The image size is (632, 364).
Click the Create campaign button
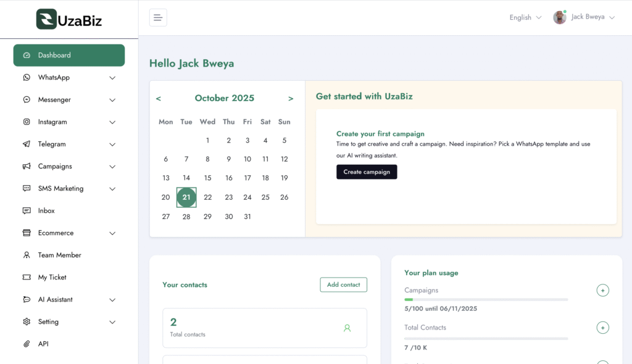[x=367, y=172]
